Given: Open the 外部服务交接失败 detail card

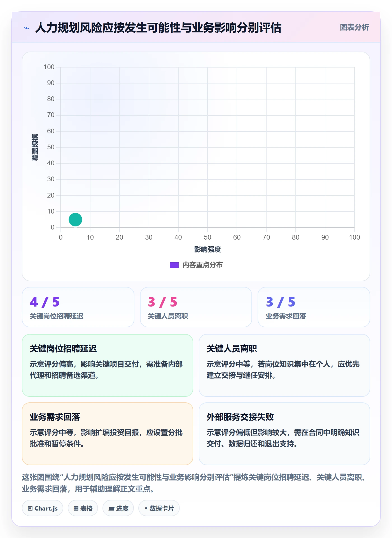Looking at the screenshot, I should pyautogui.click(x=284, y=433).
